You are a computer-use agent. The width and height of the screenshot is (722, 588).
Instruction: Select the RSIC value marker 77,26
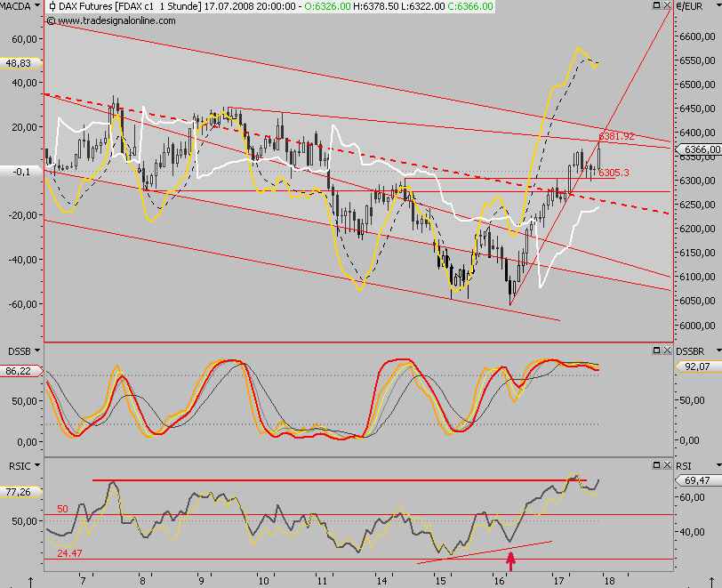pos(20,492)
